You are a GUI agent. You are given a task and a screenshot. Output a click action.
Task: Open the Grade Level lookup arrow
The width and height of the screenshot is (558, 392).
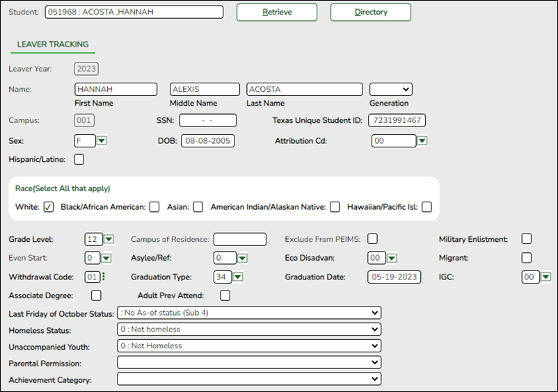point(109,239)
